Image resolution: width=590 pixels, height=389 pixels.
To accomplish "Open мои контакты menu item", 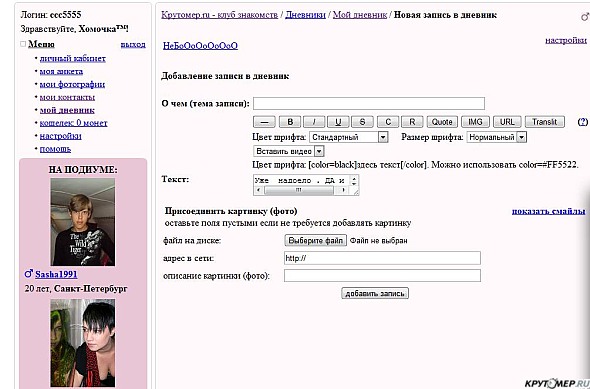I will coord(67,97).
